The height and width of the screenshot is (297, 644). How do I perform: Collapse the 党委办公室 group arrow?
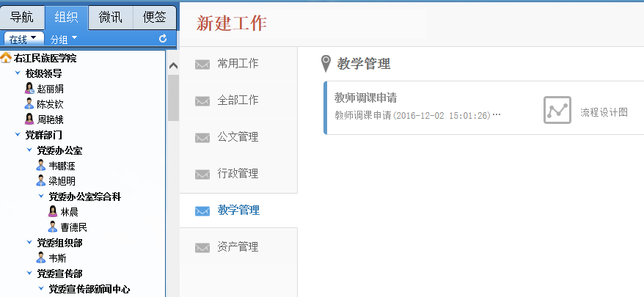point(29,150)
